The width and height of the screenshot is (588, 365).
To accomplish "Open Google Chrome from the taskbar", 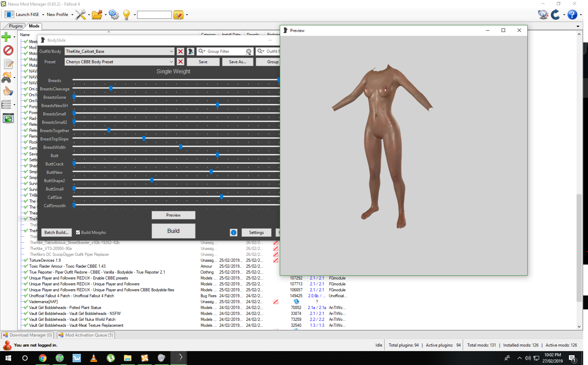I will pyautogui.click(x=42, y=358).
